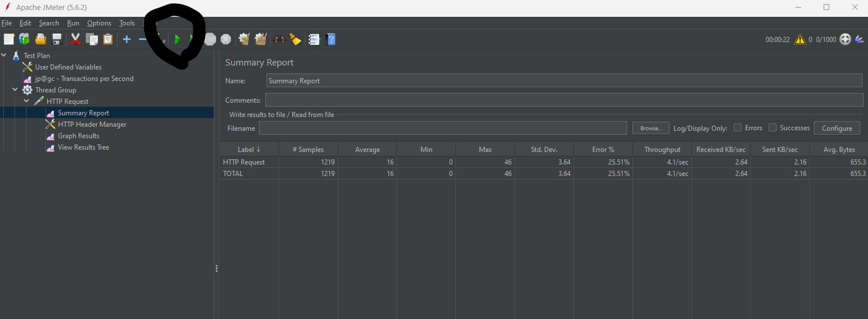This screenshot has height=319, width=868.
Task: Click the JMeter feather icon at toolbar right
Action: point(859,39)
